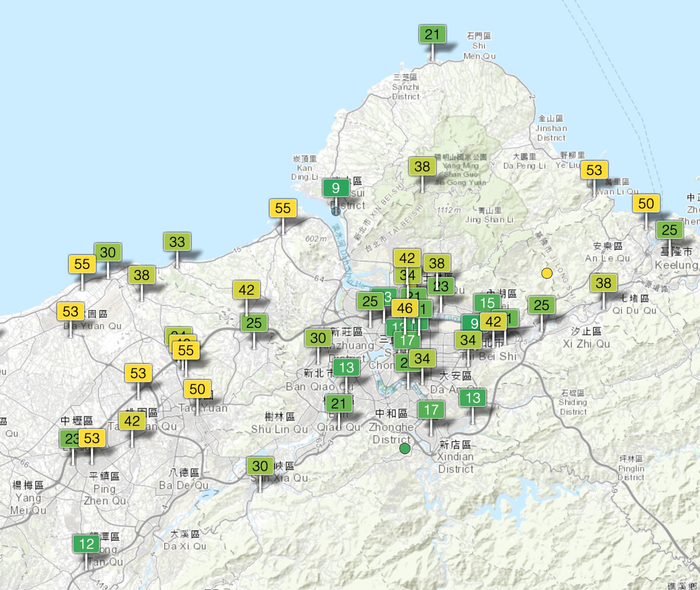Click the 21 marker near Shi Men Qu
Image resolution: width=700 pixels, height=590 pixels.
[x=432, y=34]
